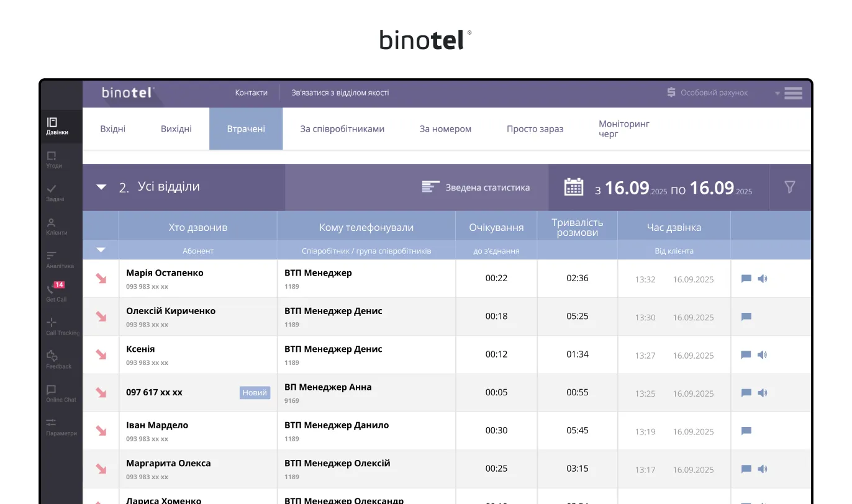Select employee ВТП Менеджер Данило
852x504 pixels.
click(x=337, y=425)
